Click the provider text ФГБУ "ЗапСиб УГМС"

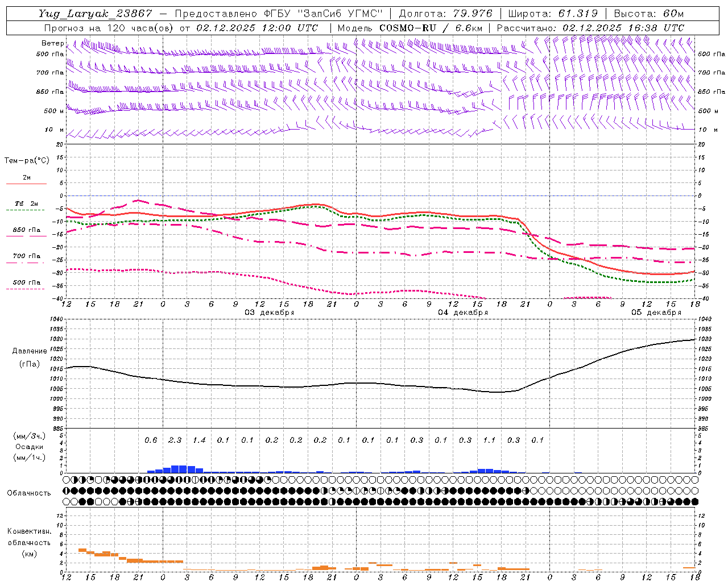coord(323,14)
